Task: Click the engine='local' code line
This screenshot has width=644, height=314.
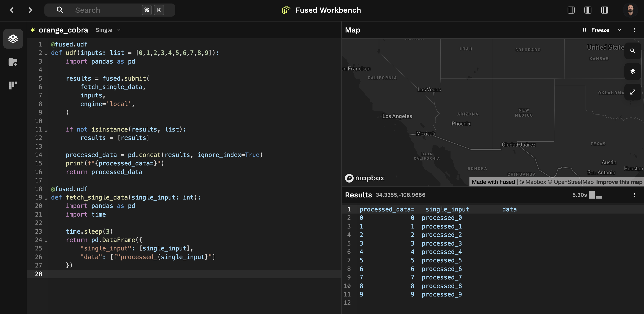Action: (x=107, y=104)
